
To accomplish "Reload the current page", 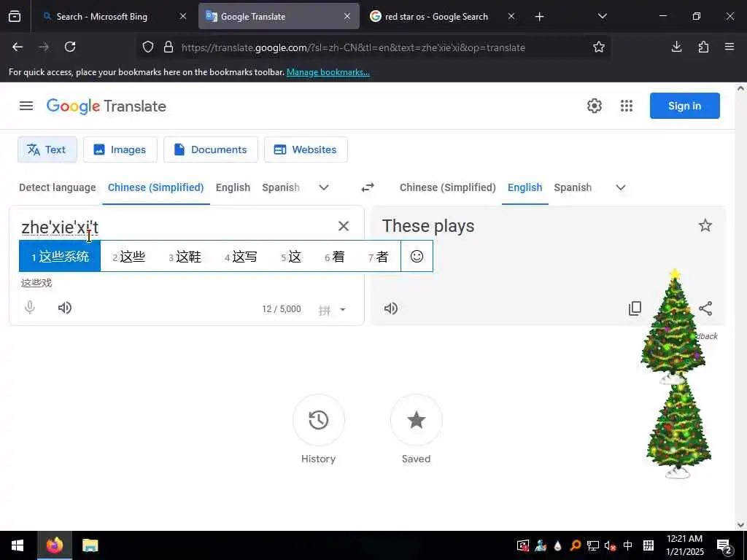I will point(70,47).
